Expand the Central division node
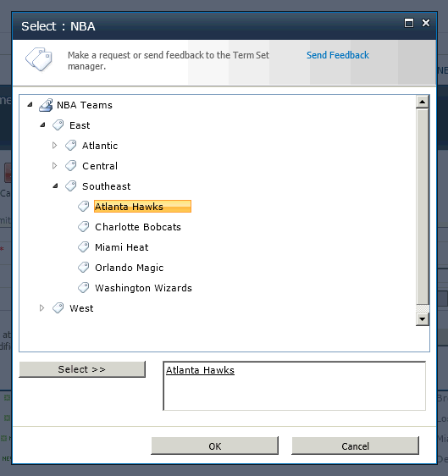This screenshot has height=476, width=448. pyautogui.click(x=55, y=166)
